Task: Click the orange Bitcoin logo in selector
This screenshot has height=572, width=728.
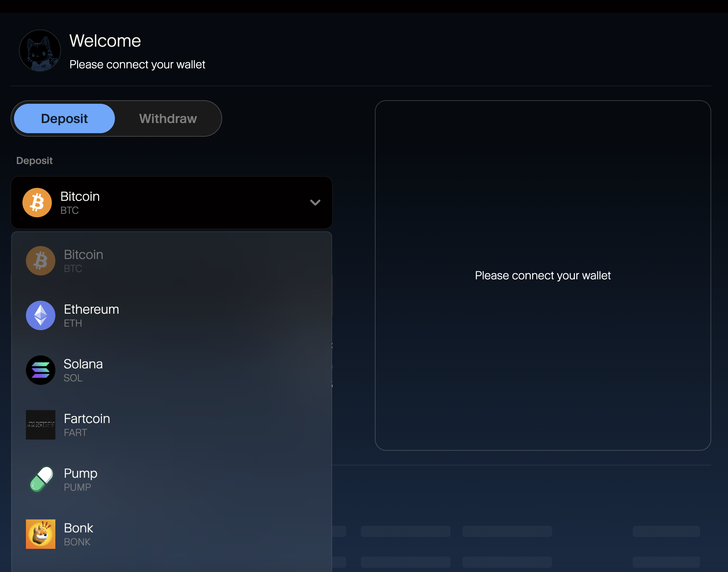Action: click(37, 203)
